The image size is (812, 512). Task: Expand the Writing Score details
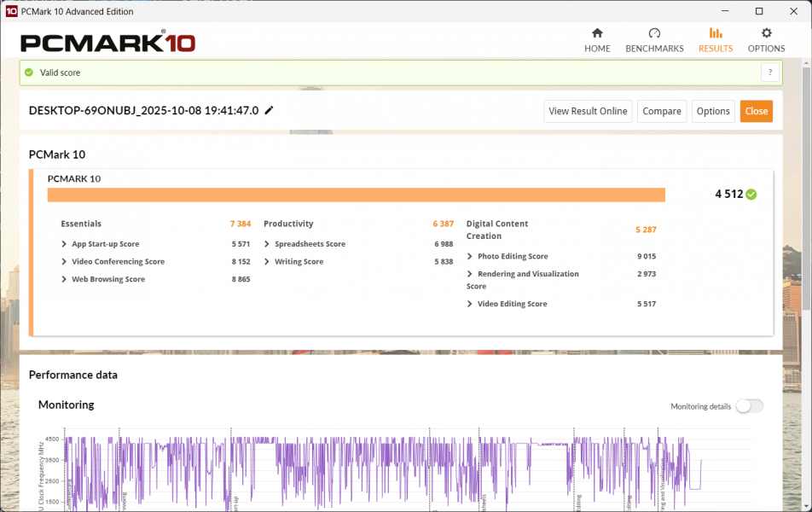[267, 262]
